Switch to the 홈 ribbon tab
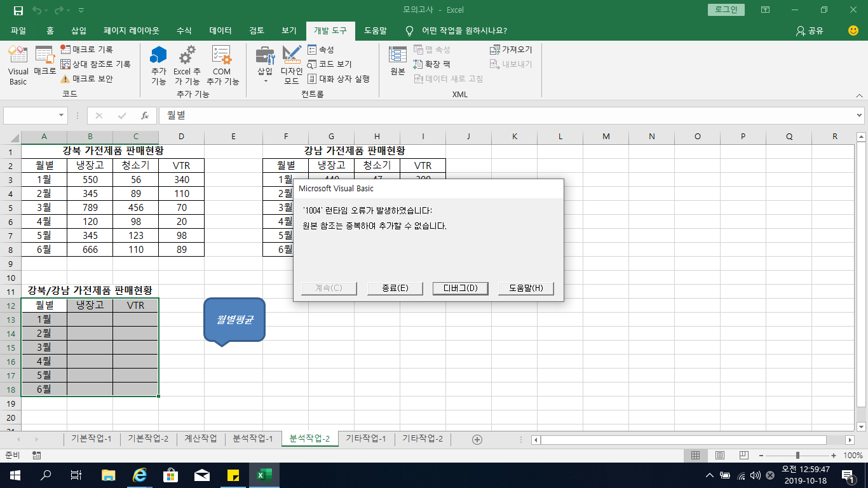 (x=50, y=30)
